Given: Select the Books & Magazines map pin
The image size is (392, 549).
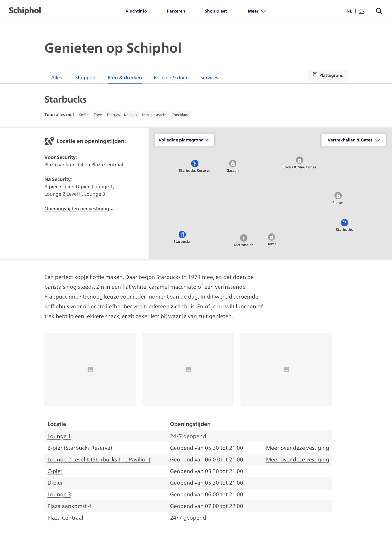Looking at the screenshot, I should (299, 160).
